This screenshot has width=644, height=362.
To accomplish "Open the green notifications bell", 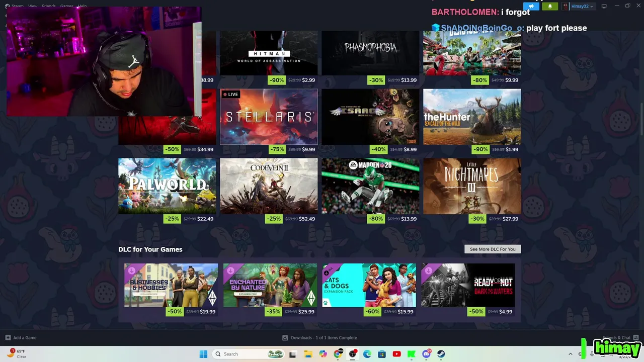I will 550,6.
